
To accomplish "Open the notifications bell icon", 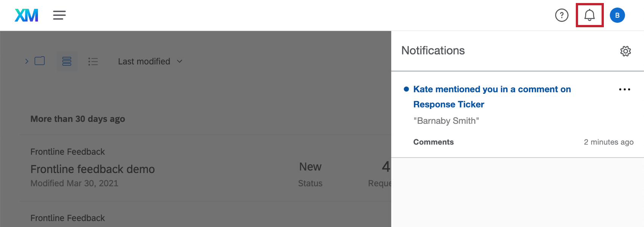I will (x=589, y=15).
